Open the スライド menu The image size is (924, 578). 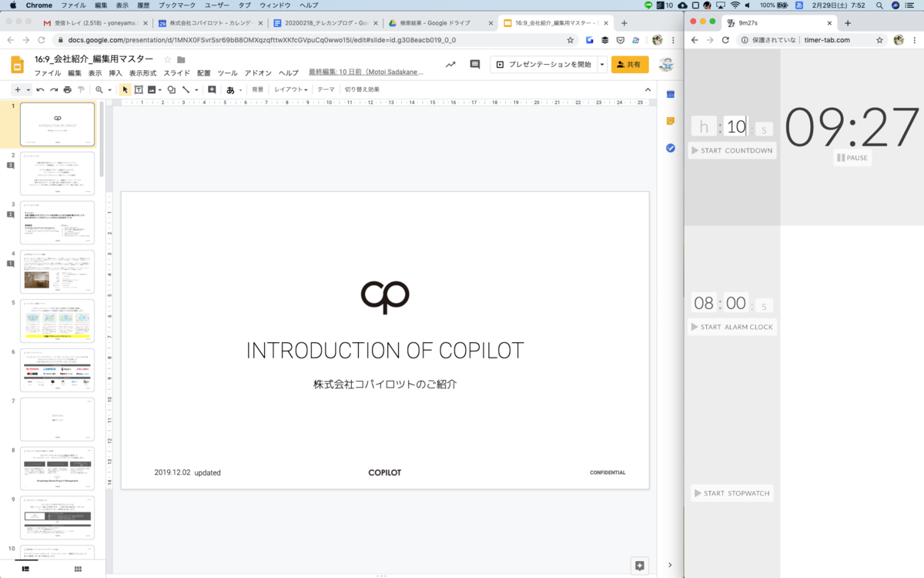[177, 73]
